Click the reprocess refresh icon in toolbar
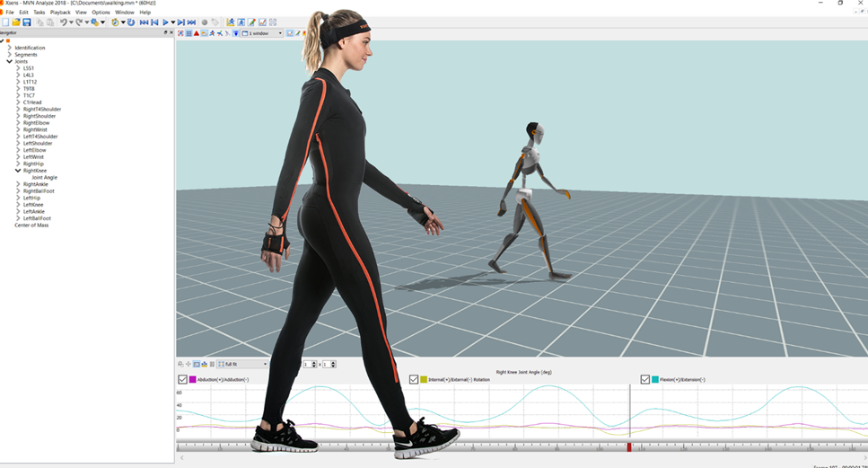The image size is (868, 468). [130, 22]
